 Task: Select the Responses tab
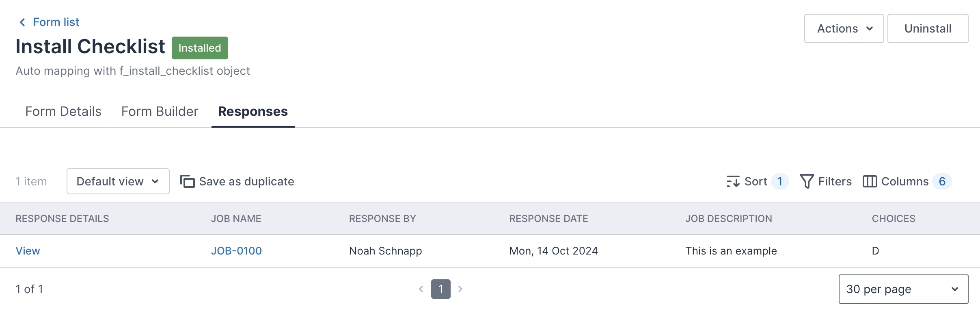(x=253, y=111)
